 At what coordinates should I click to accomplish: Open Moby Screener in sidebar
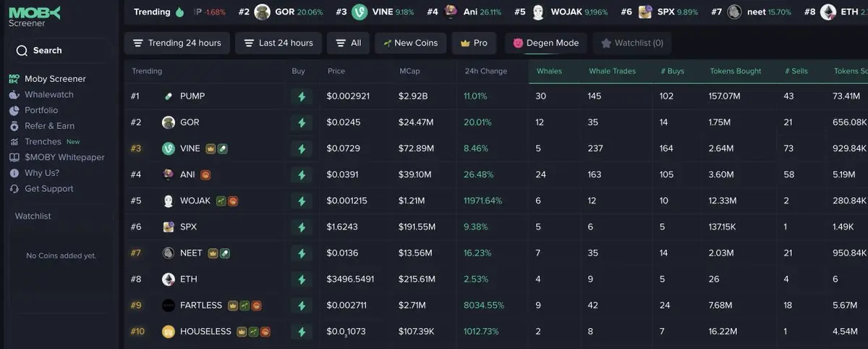(x=55, y=79)
